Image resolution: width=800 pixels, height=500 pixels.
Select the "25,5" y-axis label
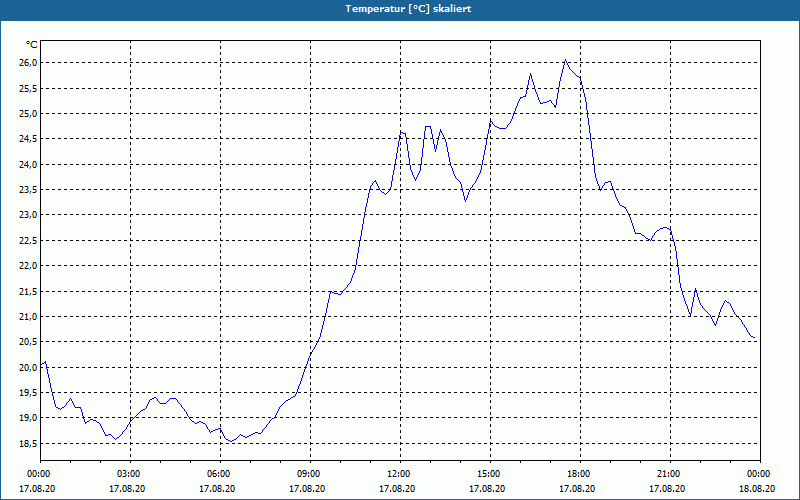[x=28, y=88]
